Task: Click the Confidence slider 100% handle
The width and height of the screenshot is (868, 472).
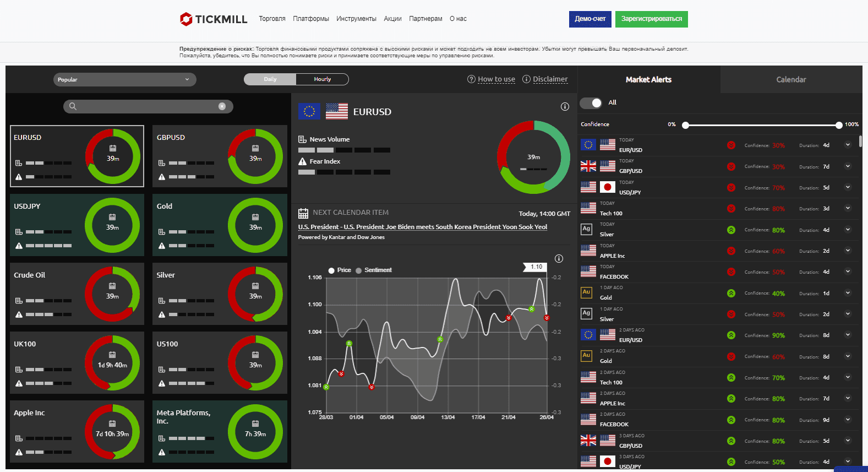Action: tap(839, 125)
